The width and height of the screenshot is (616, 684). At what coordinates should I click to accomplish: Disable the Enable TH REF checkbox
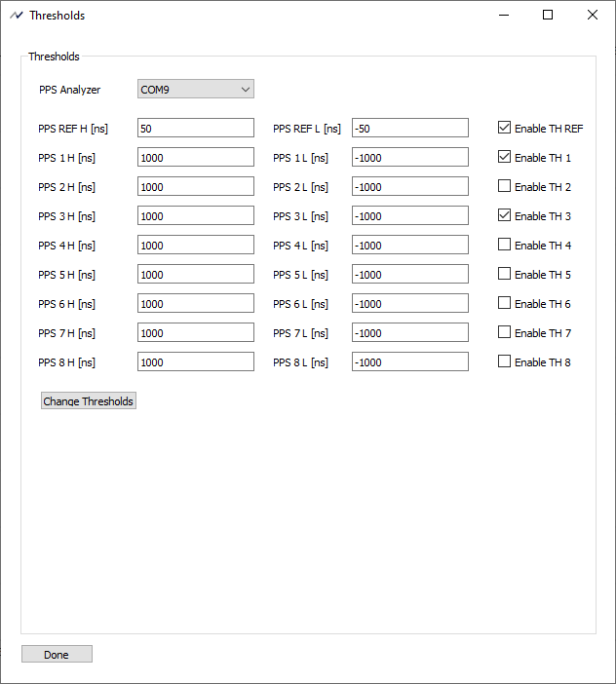(x=504, y=128)
